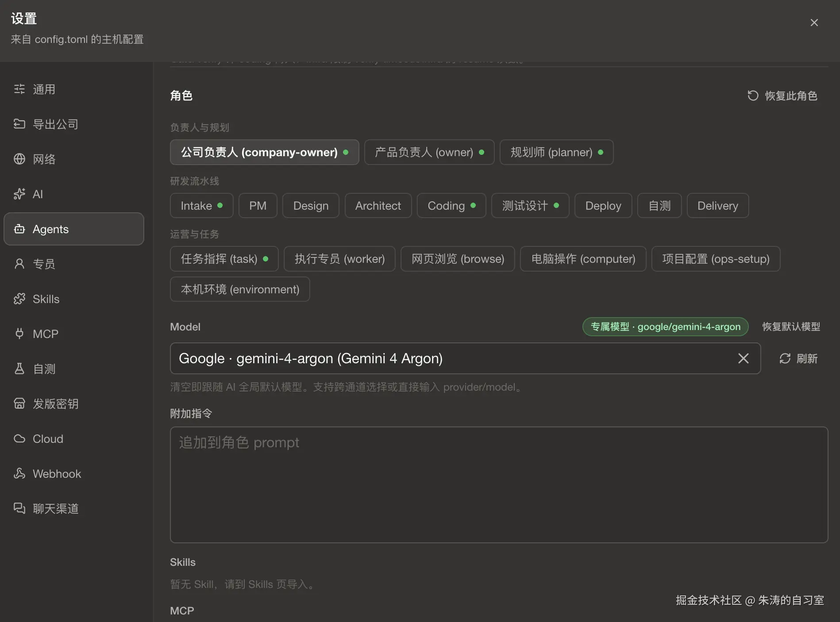Screen dimensions: 840x622
Task: Focus the Model combo box field
Action: [466, 358]
